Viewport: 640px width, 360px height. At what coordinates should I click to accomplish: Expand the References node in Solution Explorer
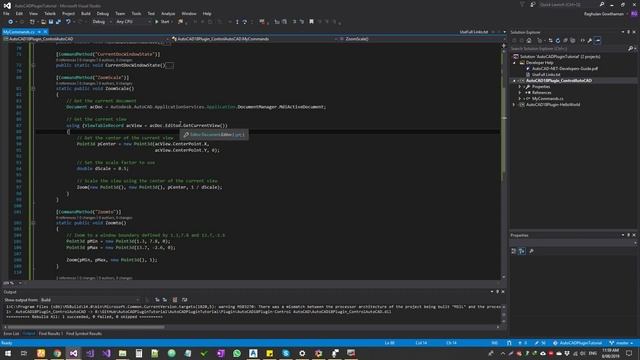click(x=520, y=93)
